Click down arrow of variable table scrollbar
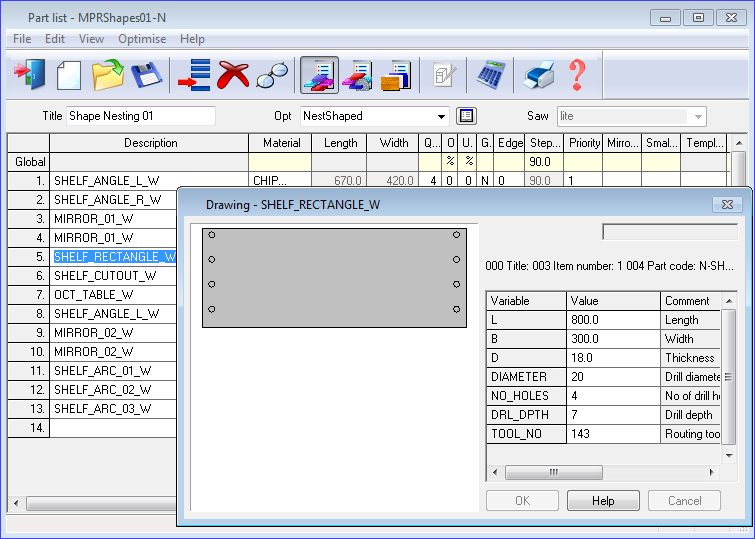The height and width of the screenshot is (539, 755). tap(729, 455)
